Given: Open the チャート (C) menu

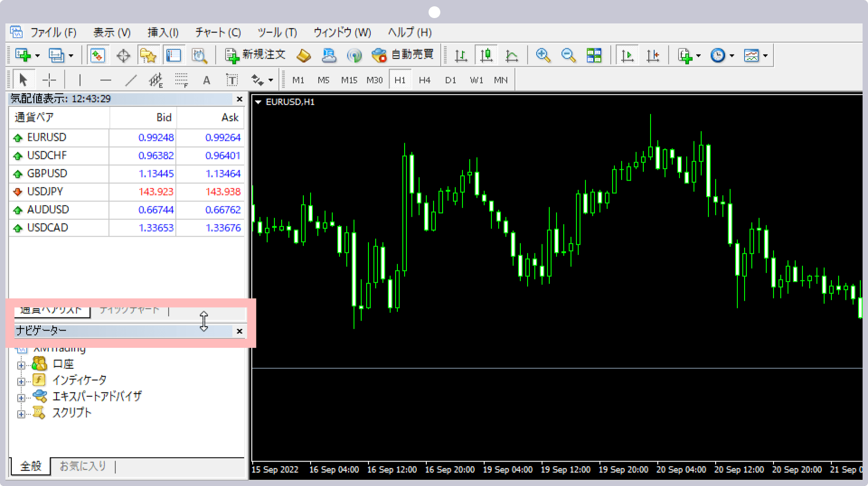Looking at the screenshot, I should [218, 33].
